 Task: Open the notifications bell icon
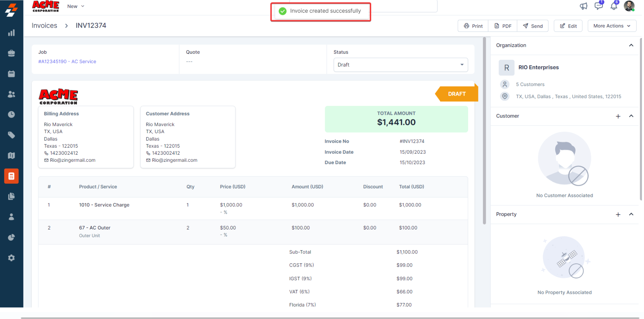tap(614, 6)
